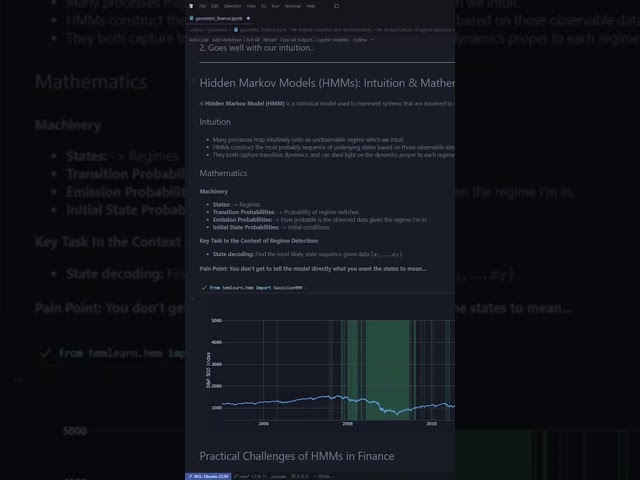Click Add Markdown in notebook toolbar
640x480 pixels.
coord(227,40)
